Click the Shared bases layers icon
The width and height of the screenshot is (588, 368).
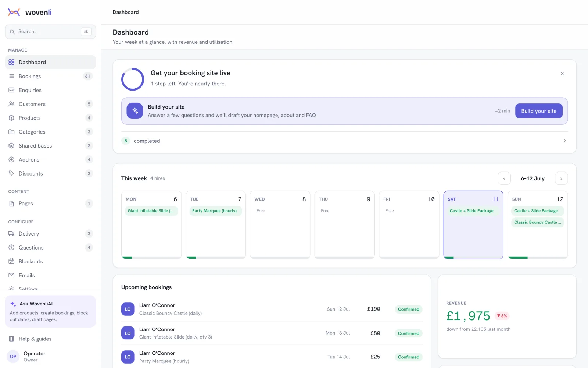(x=11, y=146)
